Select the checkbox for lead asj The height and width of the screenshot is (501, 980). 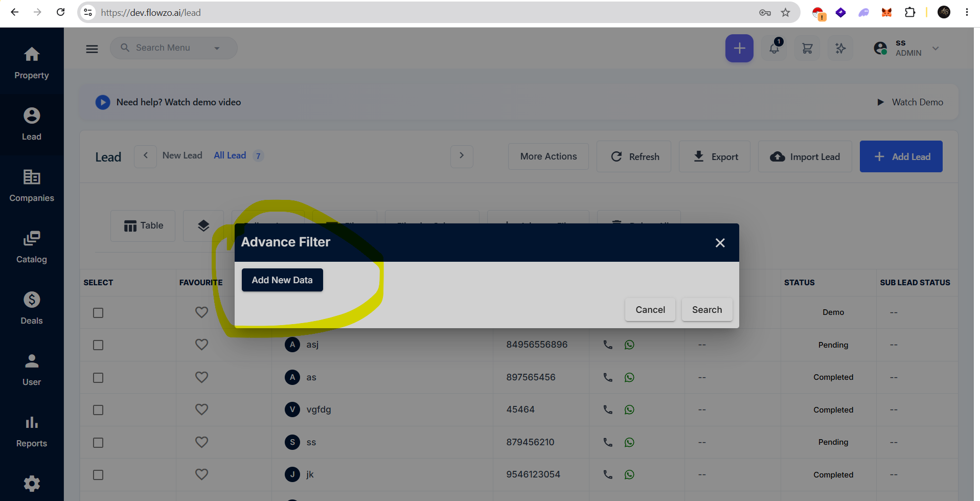98,345
